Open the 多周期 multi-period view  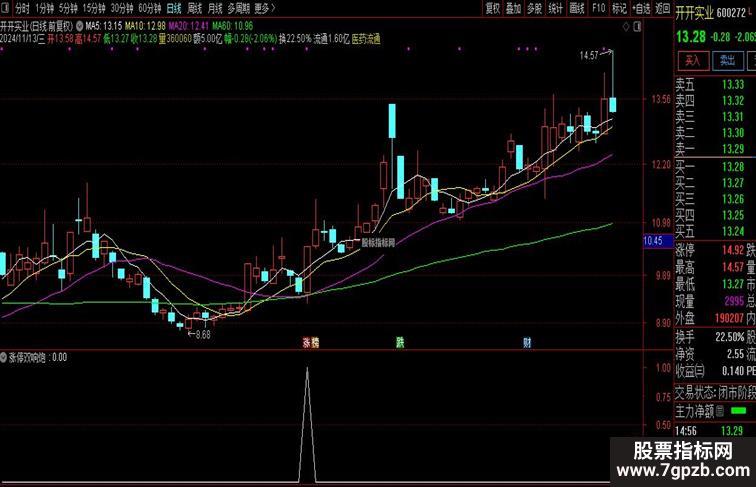tap(239, 8)
